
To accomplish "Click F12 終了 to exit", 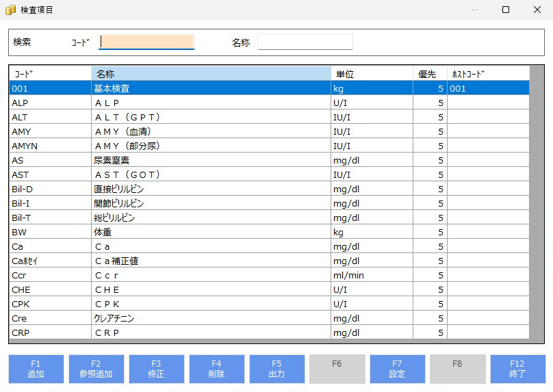I will click(518, 369).
